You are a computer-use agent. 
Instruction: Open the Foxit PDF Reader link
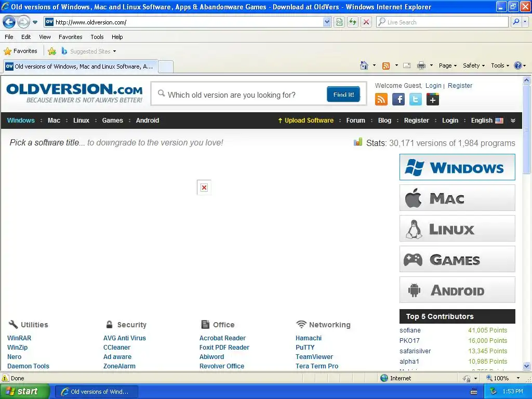[x=224, y=348]
